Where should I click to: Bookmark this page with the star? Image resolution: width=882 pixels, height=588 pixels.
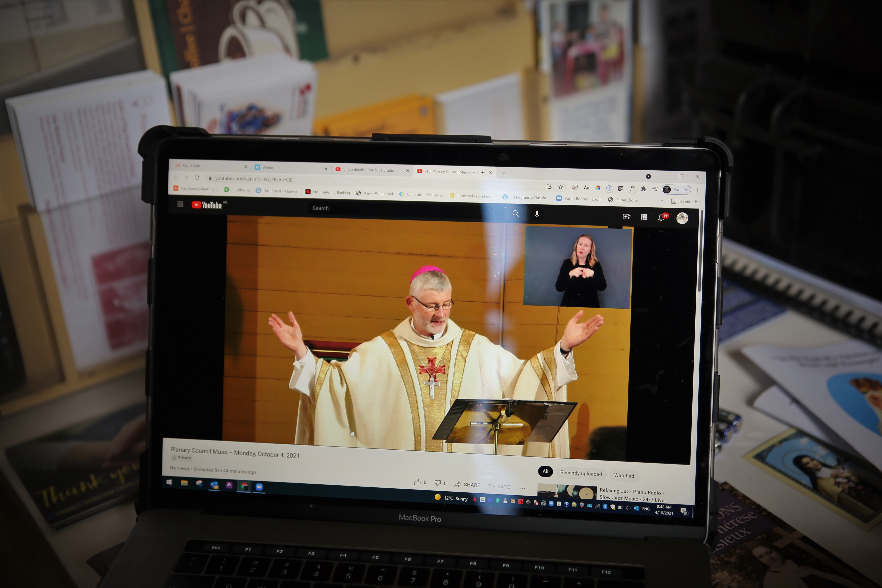[561, 187]
